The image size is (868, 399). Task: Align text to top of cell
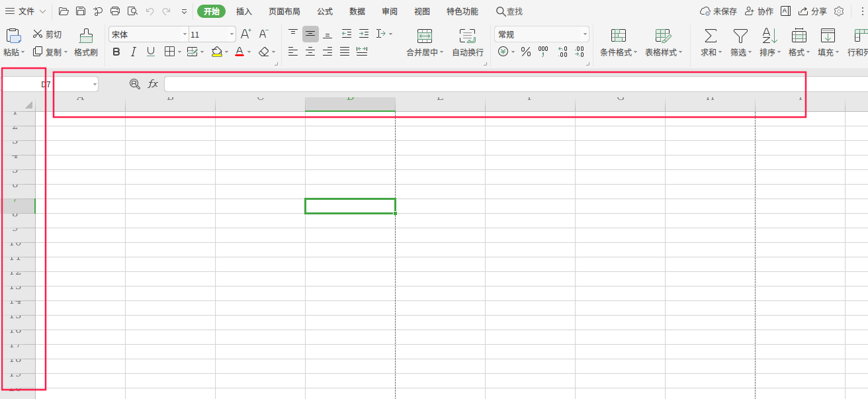click(293, 34)
